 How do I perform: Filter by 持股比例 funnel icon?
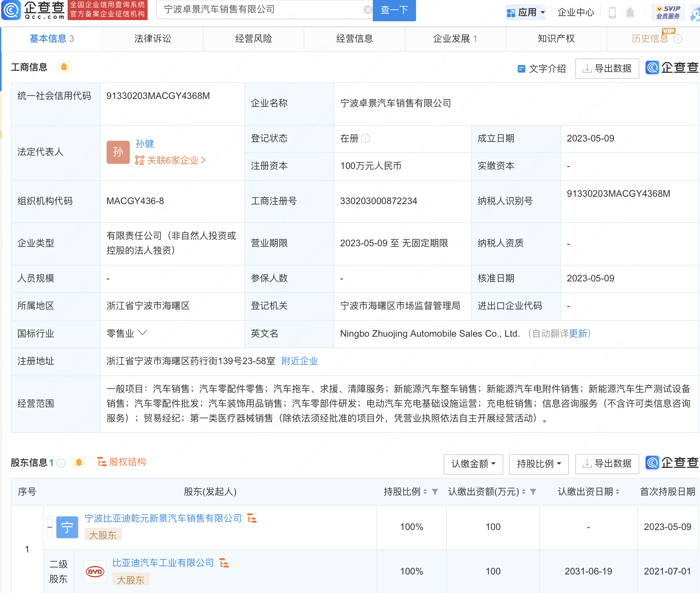(435, 492)
